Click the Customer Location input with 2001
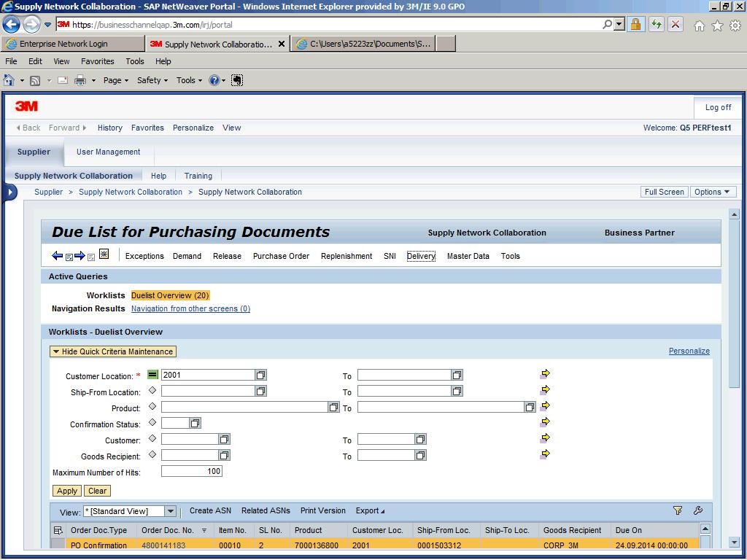This screenshot has width=747, height=560. [208, 376]
